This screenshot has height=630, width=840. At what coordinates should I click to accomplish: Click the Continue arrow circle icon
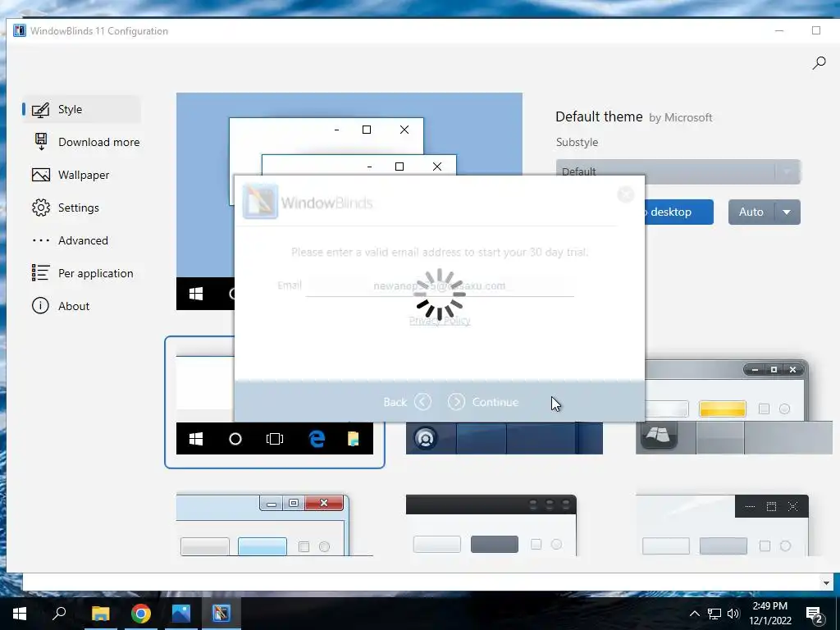(456, 402)
